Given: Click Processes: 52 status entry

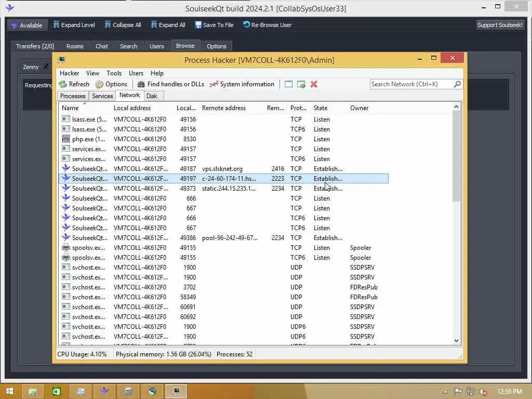Looking at the screenshot, I should (234, 354).
